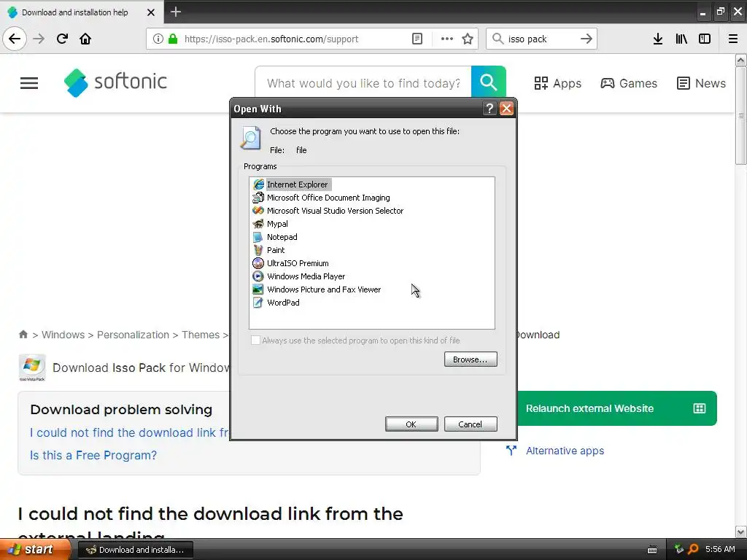Open the Apps section in Softonic nav
The width and height of the screenshot is (747, 560).
point(558,83)
